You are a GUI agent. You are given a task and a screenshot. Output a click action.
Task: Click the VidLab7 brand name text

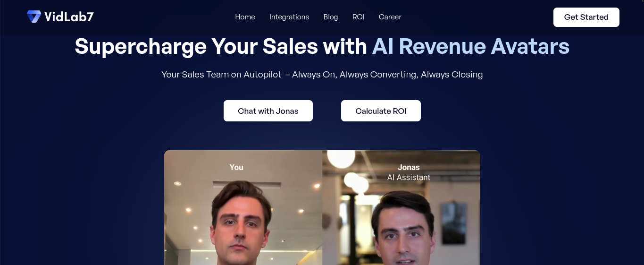click(x=69, y=17)
